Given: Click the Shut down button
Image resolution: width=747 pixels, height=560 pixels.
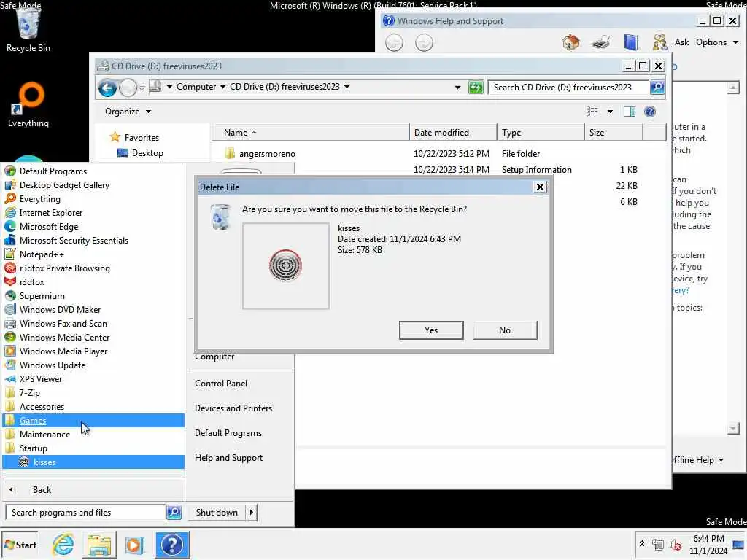Looking at the screenshot, I should (x=217, y=513).
